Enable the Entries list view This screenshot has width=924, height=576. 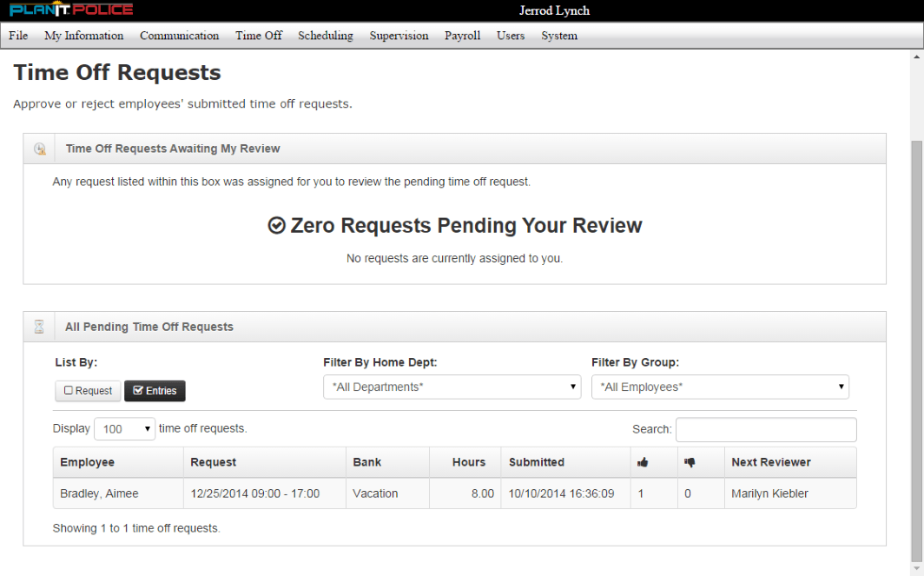pos(155,390)
